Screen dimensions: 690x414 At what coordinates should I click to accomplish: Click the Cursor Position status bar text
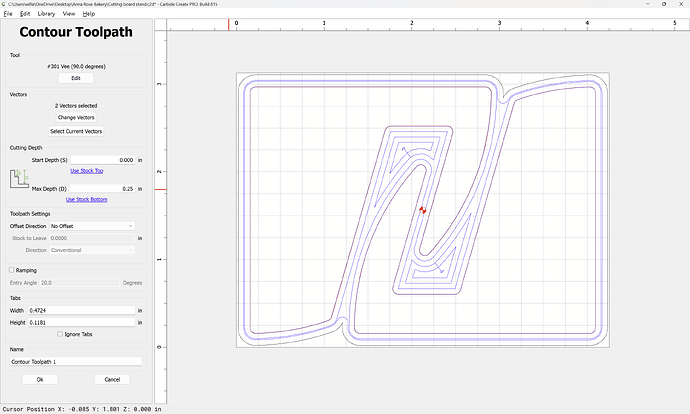tap(82, 409)
